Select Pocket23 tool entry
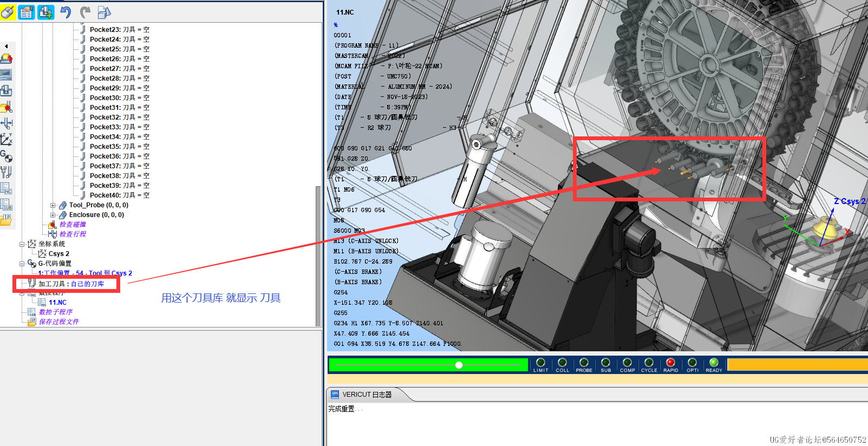 [x=120, y=30]
